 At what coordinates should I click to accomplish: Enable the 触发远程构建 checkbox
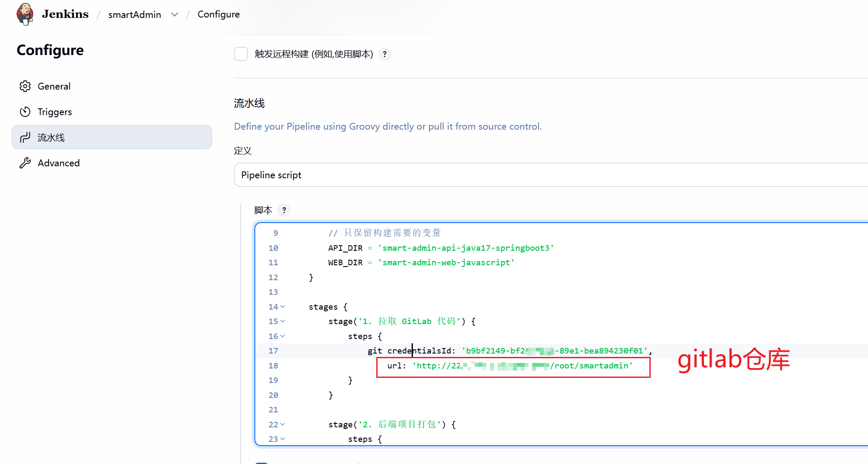point(241,54)
